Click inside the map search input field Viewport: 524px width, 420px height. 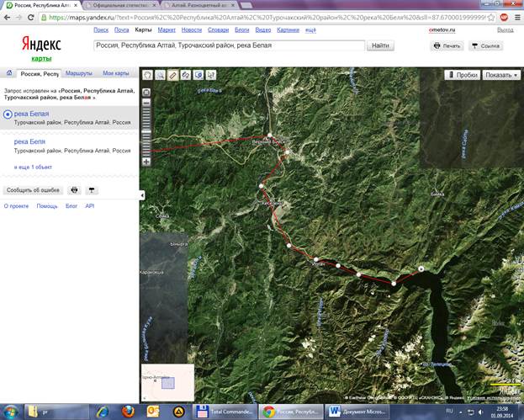230,45
